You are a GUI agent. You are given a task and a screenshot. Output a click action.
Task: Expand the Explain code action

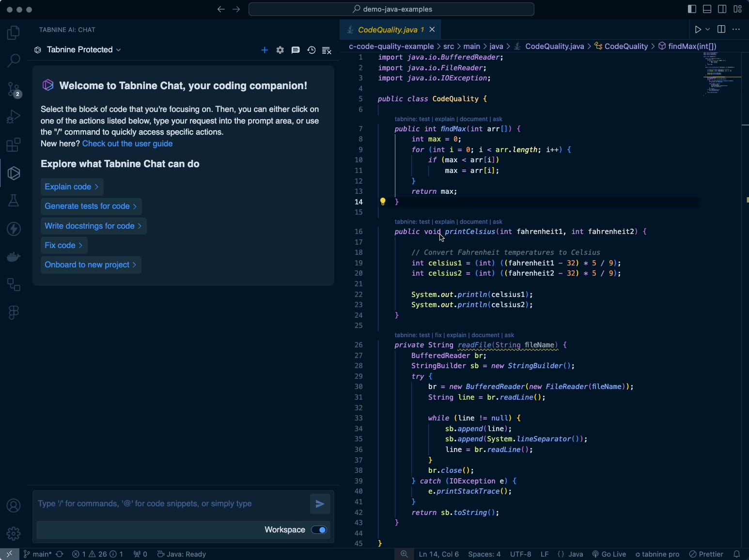(x=72, y=187)
